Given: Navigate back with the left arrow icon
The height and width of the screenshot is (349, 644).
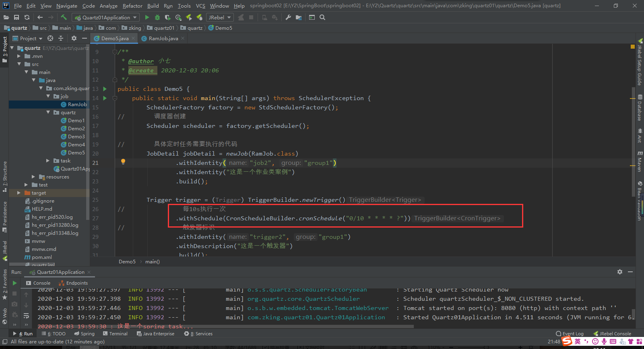Looking at the screenshot, I should [40, 17].
